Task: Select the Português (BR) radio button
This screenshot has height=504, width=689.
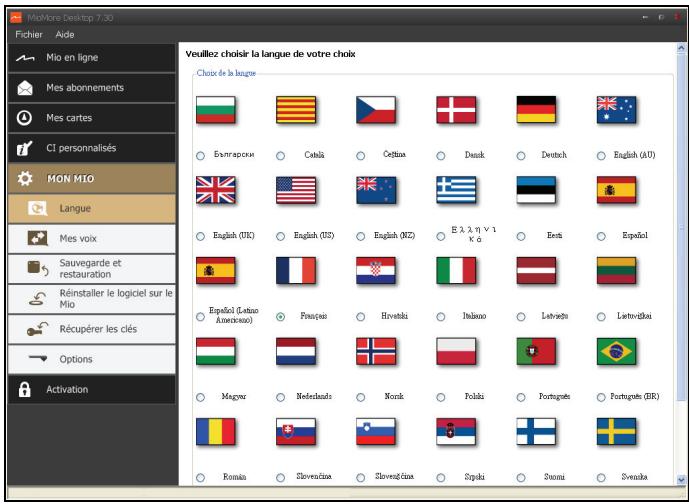Action: 601,397
